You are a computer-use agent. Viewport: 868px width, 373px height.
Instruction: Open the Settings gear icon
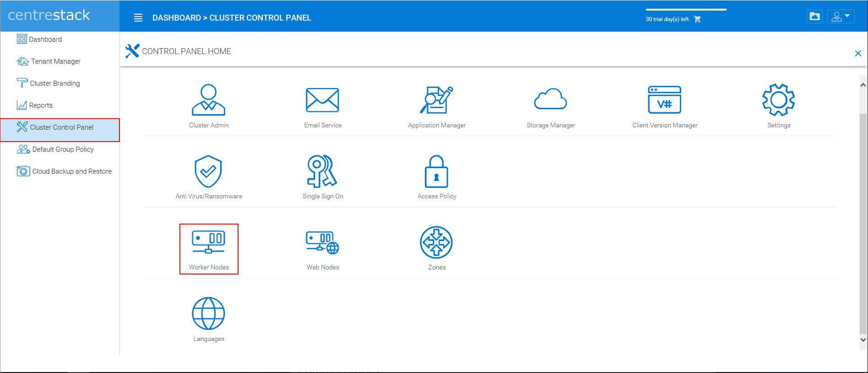[779, 100]
